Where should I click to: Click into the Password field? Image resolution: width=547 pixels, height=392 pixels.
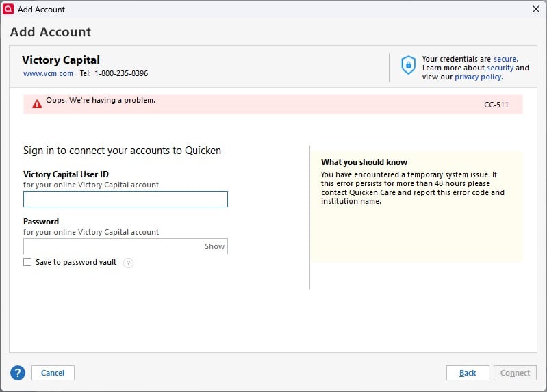click(113, 246)
